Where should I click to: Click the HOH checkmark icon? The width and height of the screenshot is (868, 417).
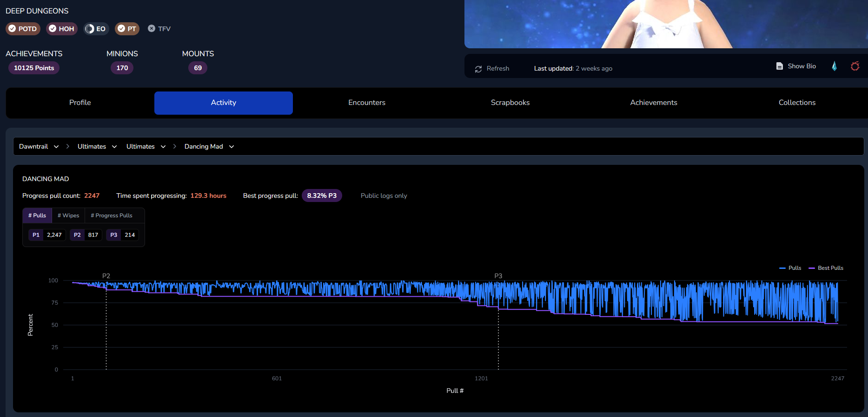point(53,28)
